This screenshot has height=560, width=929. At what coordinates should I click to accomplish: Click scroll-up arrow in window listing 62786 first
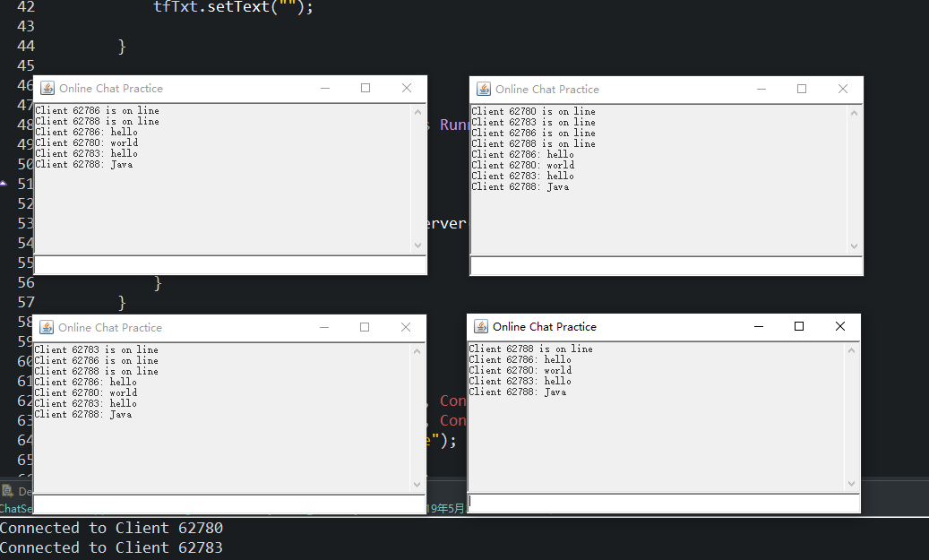pos(417,112)
